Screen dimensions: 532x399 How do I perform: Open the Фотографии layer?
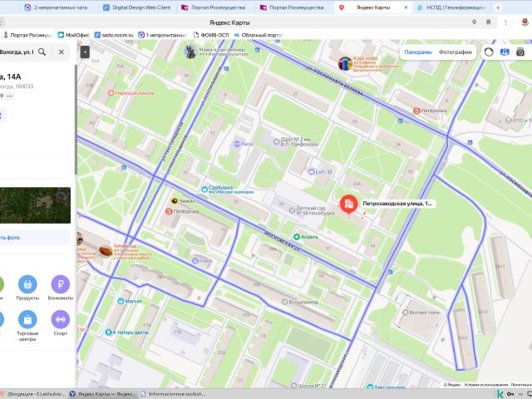click(455, 52)
